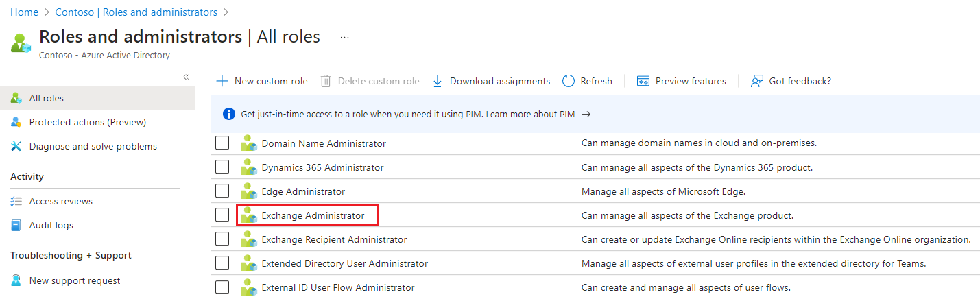Click the Exchange Recipient Administrator role icon
Image resolution: width=980 pixels, height=299 pixels.
249,239
